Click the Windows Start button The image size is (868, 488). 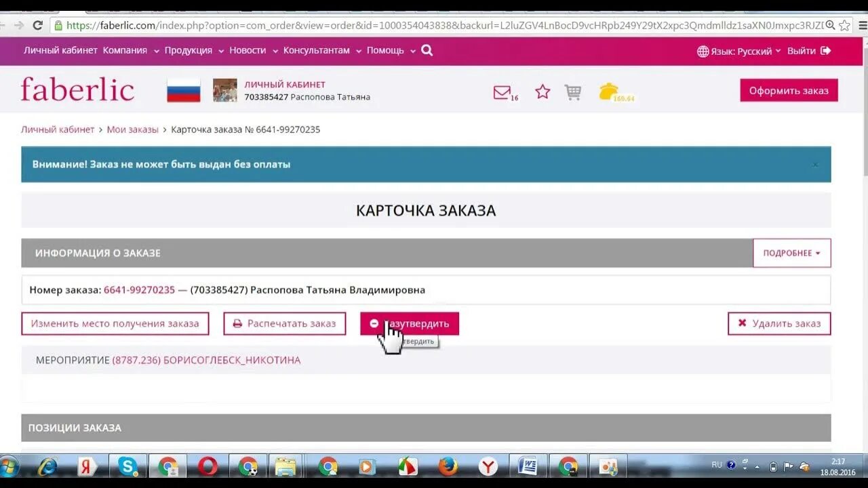(x=9, y=466)
